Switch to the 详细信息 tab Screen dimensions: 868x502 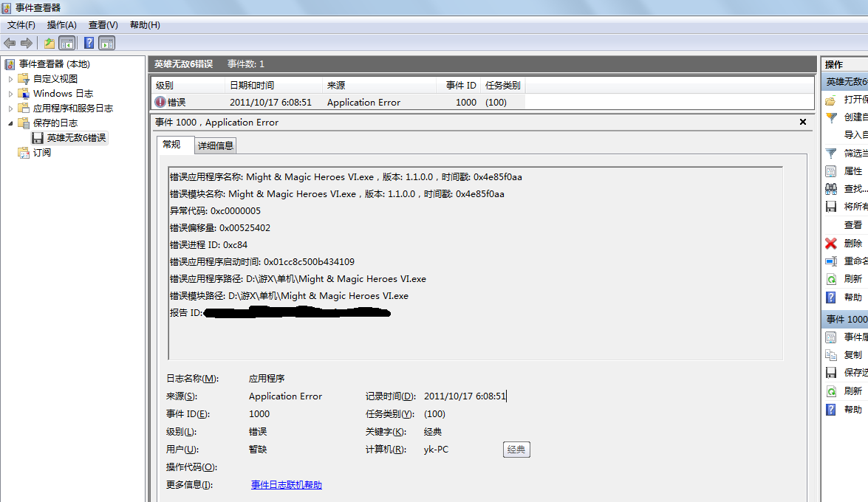tap(216, 145)
